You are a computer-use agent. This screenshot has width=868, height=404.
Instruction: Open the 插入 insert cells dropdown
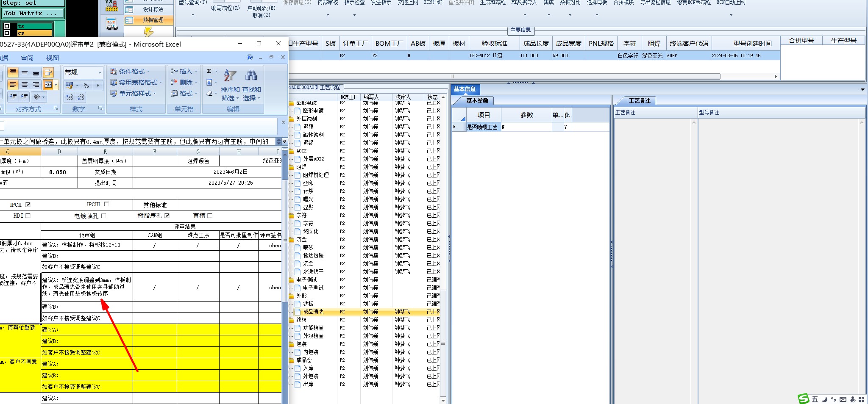coord(184,71)
